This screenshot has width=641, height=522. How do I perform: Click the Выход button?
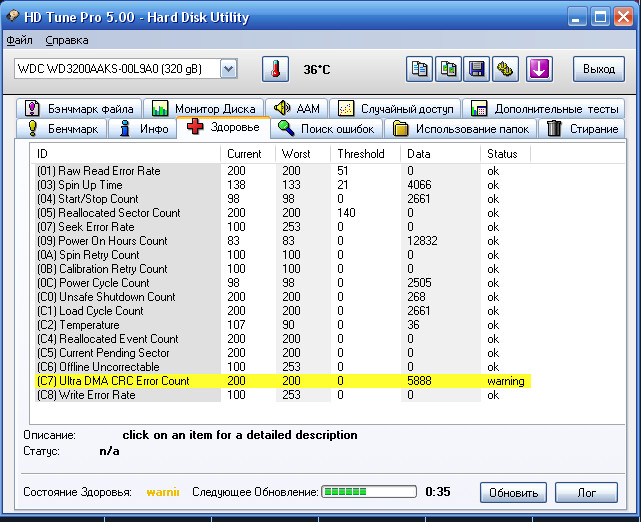pyautogui.click(x=599, y=69)
